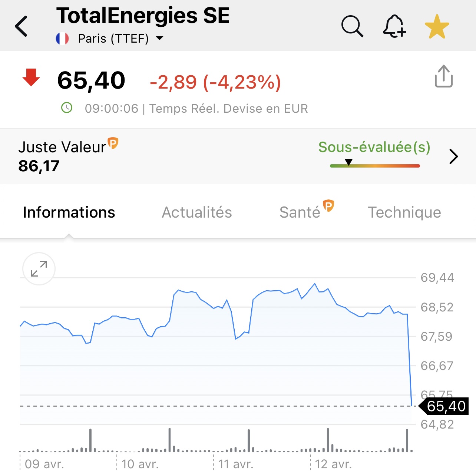Viewport: 476px width, 476px height.
Task: Expand Juste Valeur details chevron
Action: (454, 156)
